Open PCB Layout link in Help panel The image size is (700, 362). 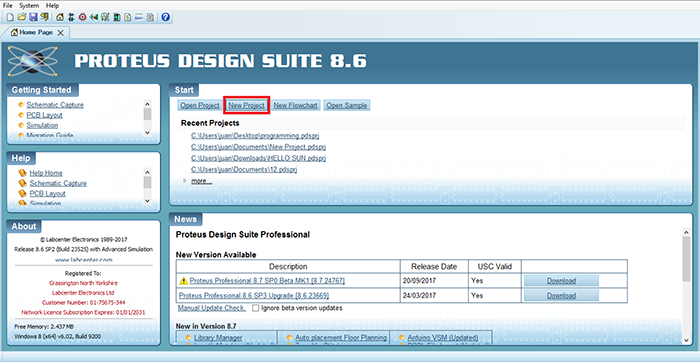pos(47,193)
